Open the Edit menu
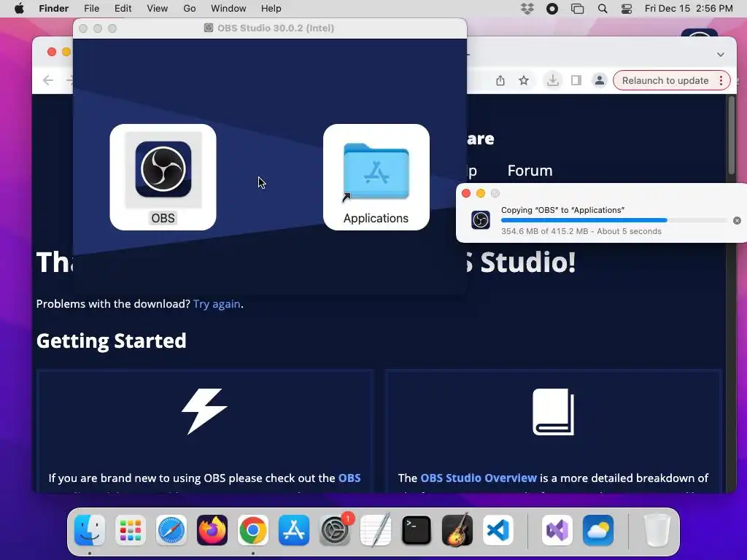 pyautogui.click(x=123, y=9)
